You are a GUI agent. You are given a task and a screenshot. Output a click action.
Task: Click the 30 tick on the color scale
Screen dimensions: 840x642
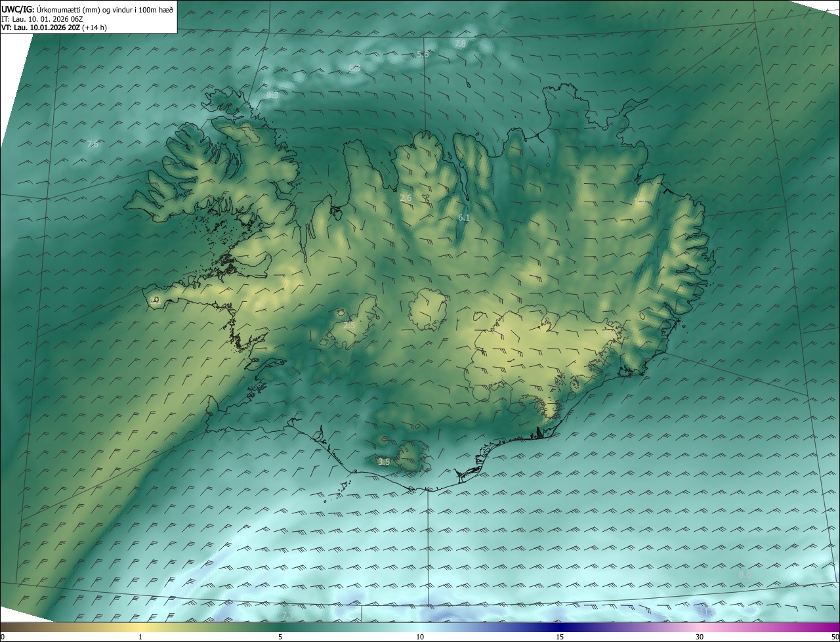[700, 637]
